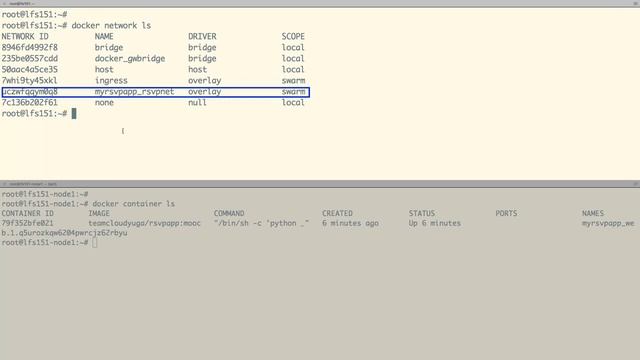Click the NETWORK ID column header
Viewport: 640px width, 360px height.
[x=25, y=36]
